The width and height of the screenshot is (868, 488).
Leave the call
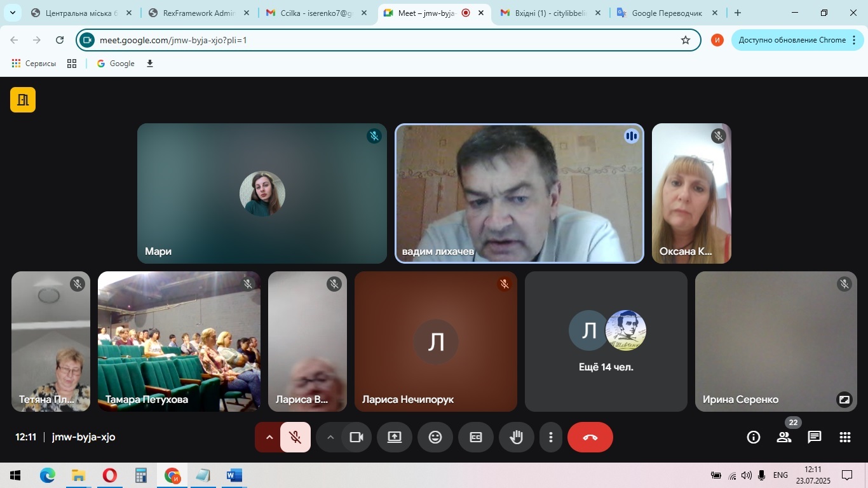point(589,437)
